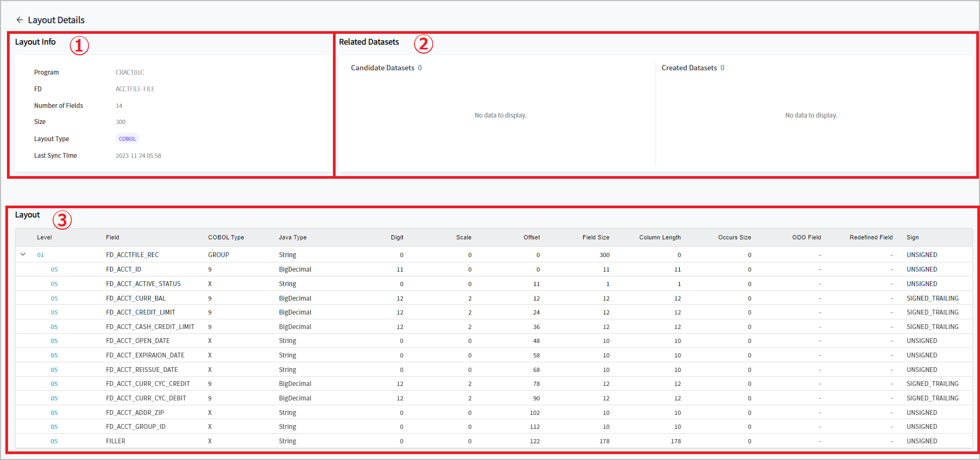Select the FD_ACCTFILE_REC field name
Screen dimensions: 980x460
point(133,255)
